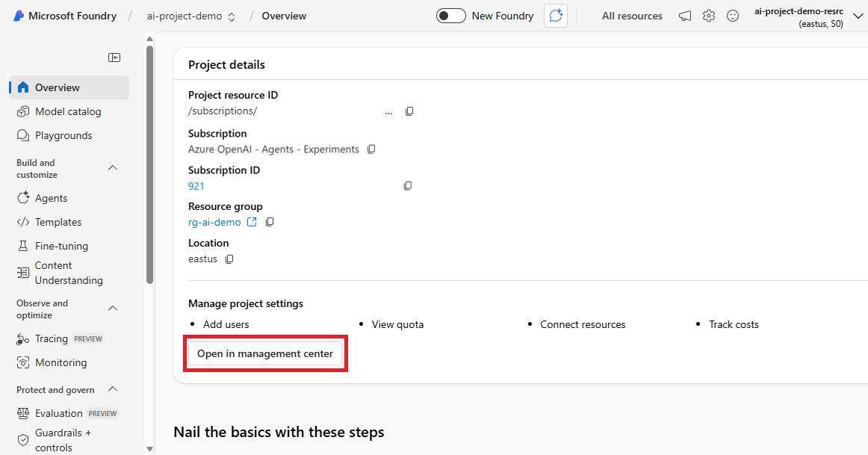The height and width of the screenshot is (455, 868).
Task: Open the settings gear icon
Action: [x=709, y=16]
